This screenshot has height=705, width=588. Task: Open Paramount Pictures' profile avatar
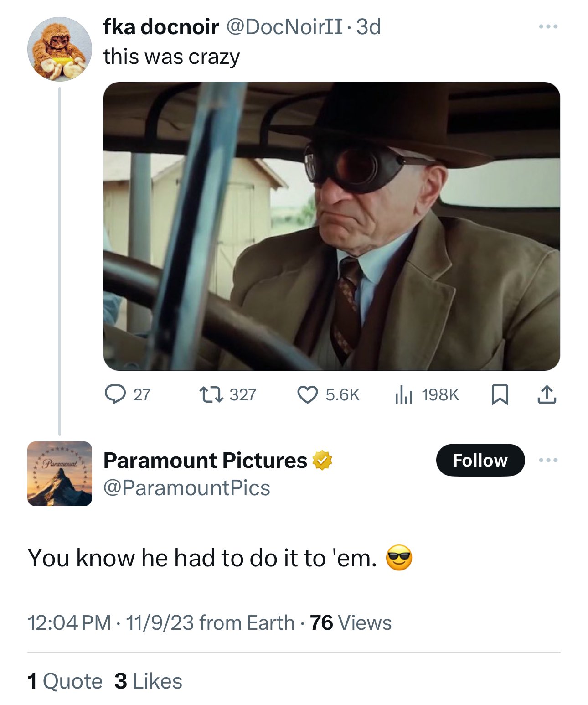tap(60, 474)
